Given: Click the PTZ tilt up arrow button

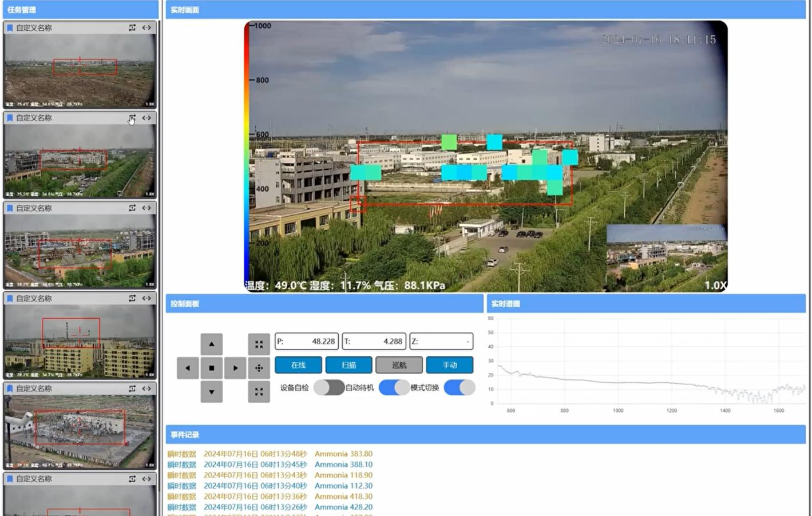Looking at the screenshot, I should pyautogui.click(x=212, y=344).
